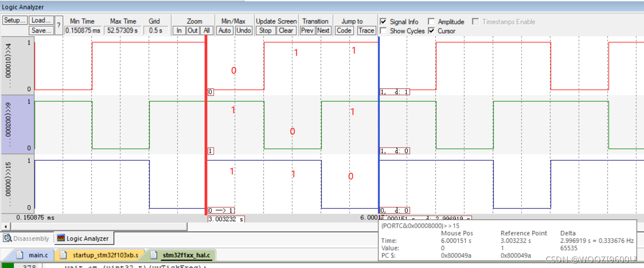Switch to the Disassembly tab
644x268 pixels.
point(27,238)
